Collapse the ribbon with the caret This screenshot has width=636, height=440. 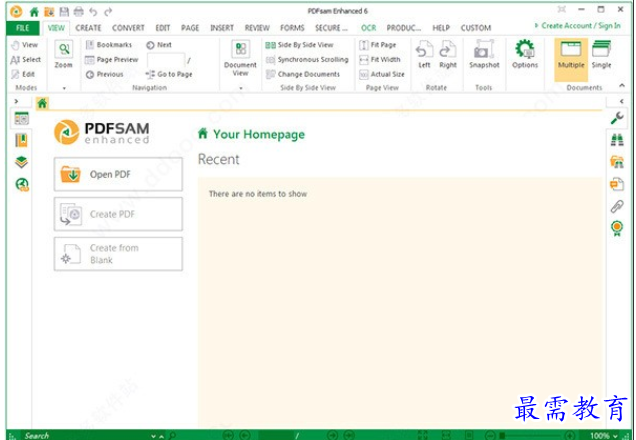point(622,85)
